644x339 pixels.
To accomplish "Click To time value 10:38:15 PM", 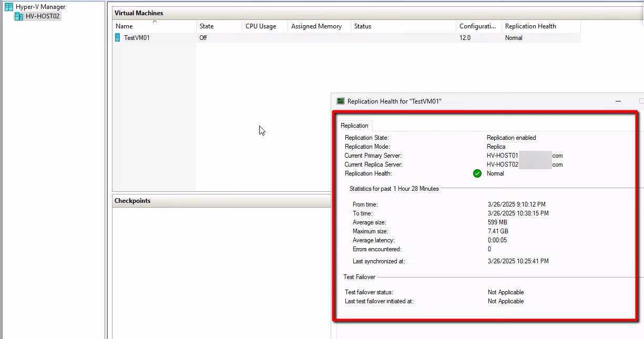I will pyautogui.click(x=518, y=213).
